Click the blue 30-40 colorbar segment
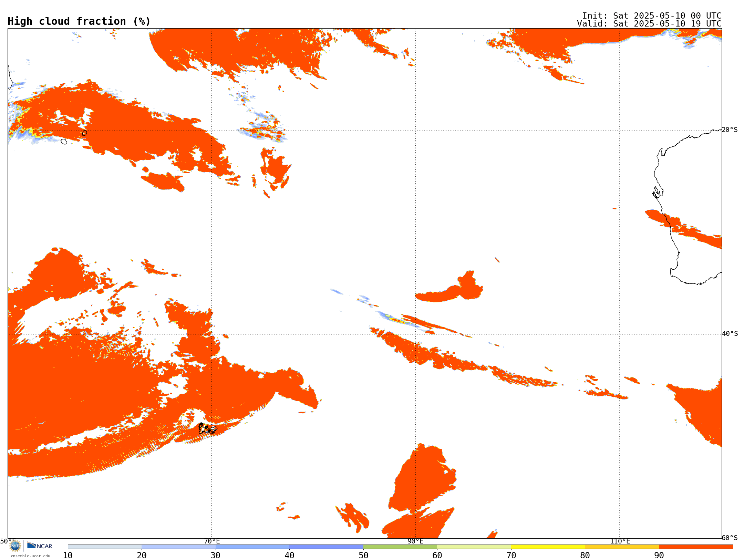 tap(252, 547)
